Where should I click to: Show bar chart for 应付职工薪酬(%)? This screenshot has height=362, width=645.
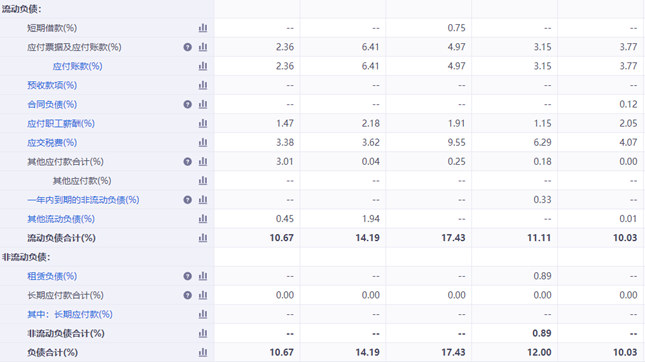pyautogui.click(x=203, y=123)
